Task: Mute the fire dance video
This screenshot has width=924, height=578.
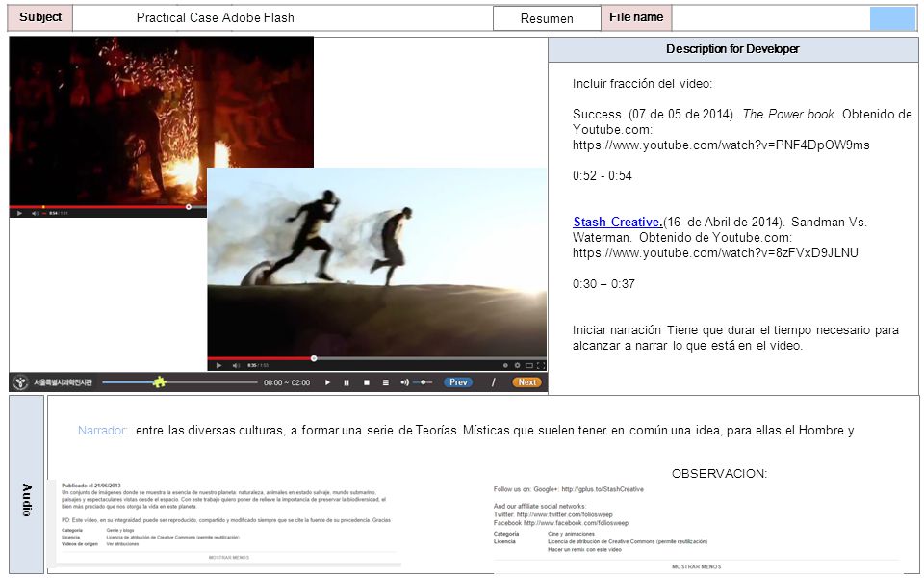Action: point(35,213)
